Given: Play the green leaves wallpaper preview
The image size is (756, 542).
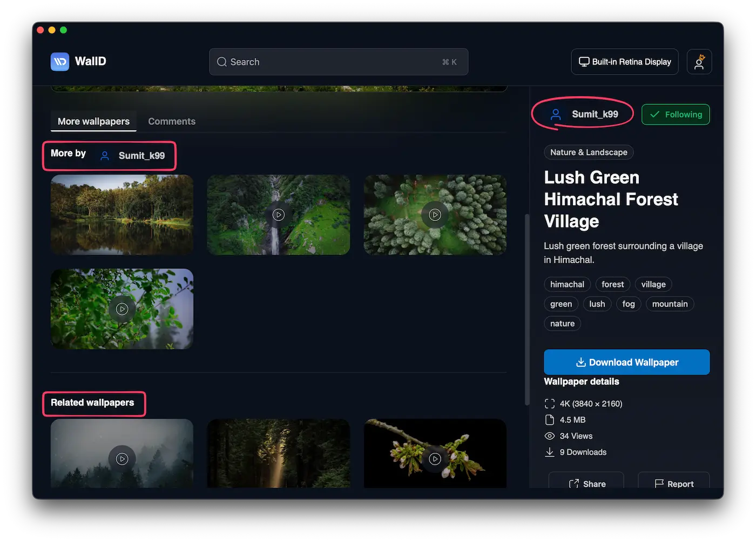Looking at the screenshot, I should tap(122, 309).
